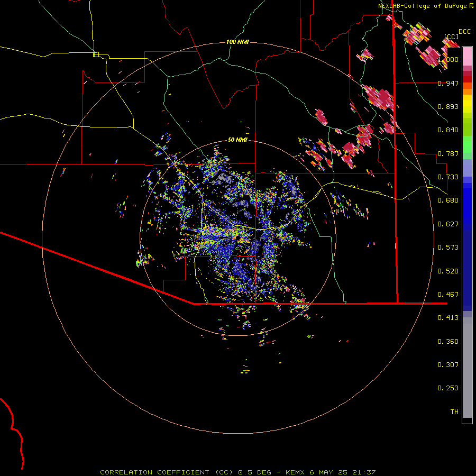
Task: Select the 0.307 scale value
Action: (x=448, y=365)
